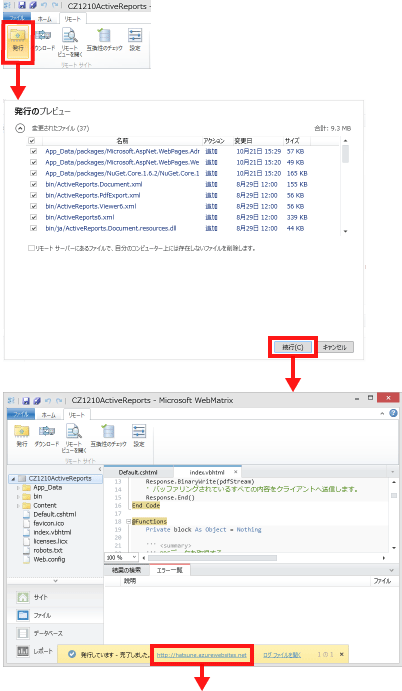
Task: Click 続行(C) button in publish preview
Action: pyautogui.click(x=293, y=347)
